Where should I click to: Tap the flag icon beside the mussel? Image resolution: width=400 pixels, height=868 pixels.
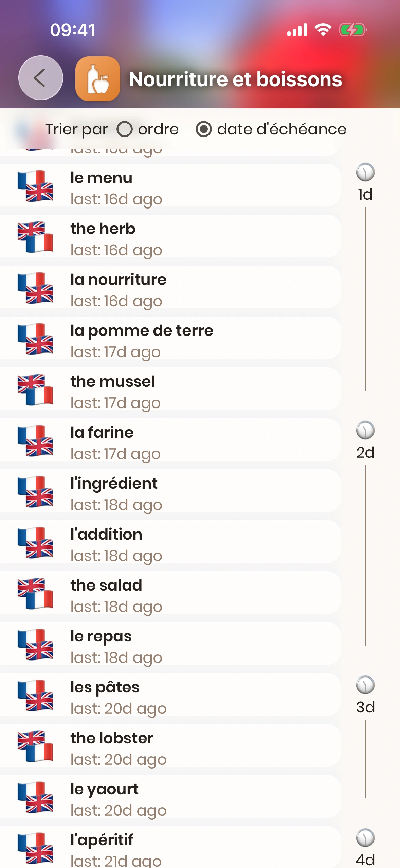click(35, 390)
